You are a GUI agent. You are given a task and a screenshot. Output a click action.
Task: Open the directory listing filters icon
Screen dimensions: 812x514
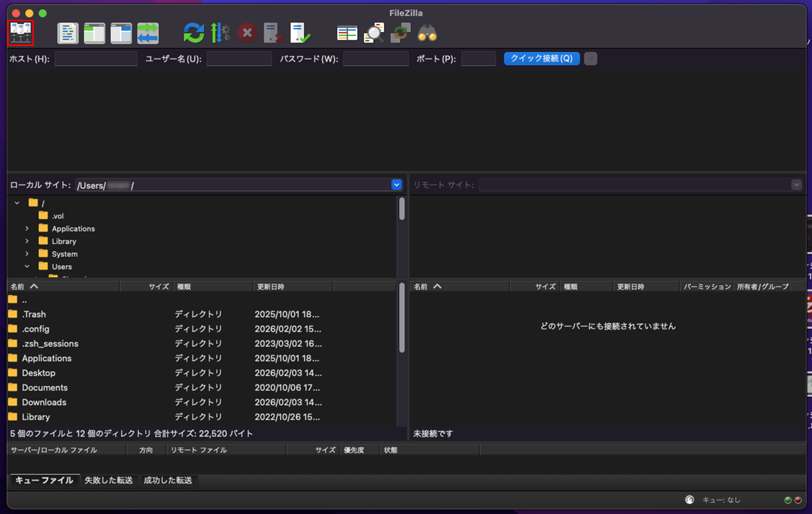pos(346,33)
